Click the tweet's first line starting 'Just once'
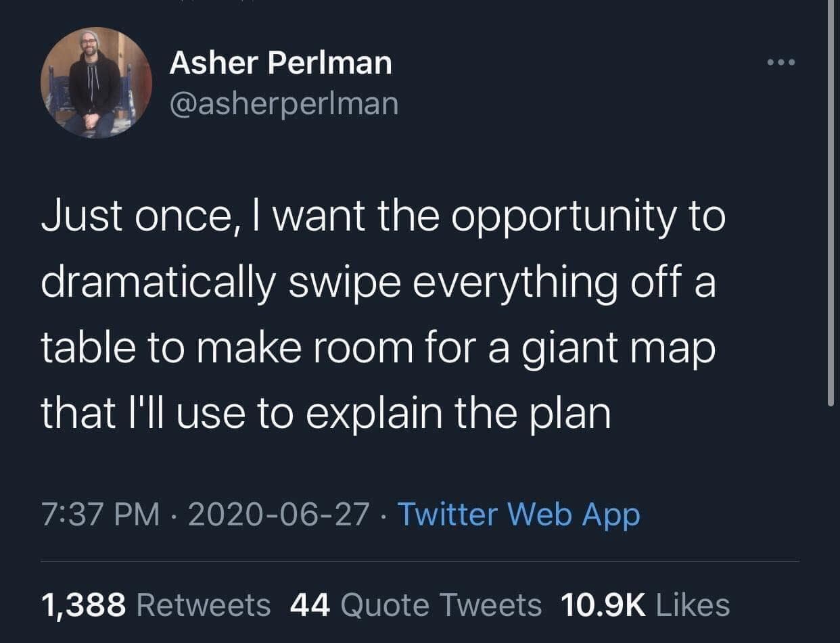Image resolution: width=840 pixels, height=643 pixels. (382, 217)
